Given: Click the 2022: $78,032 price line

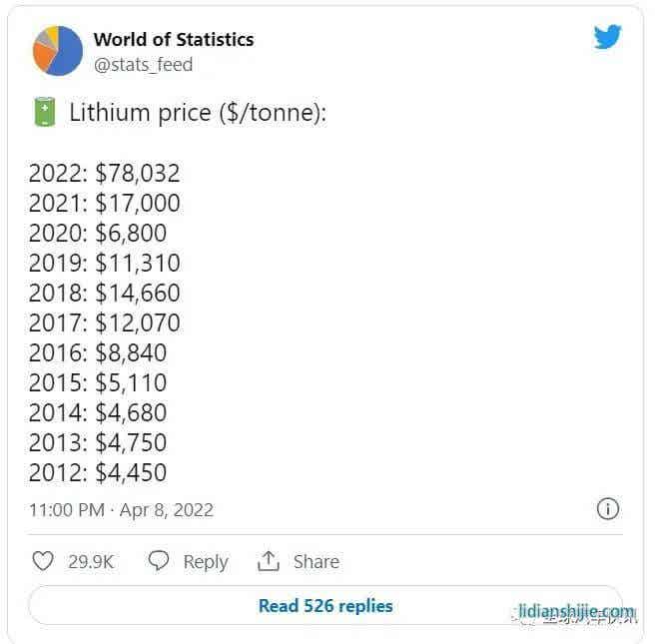Looking at the screenshot, I should click(x=104, y=173).
